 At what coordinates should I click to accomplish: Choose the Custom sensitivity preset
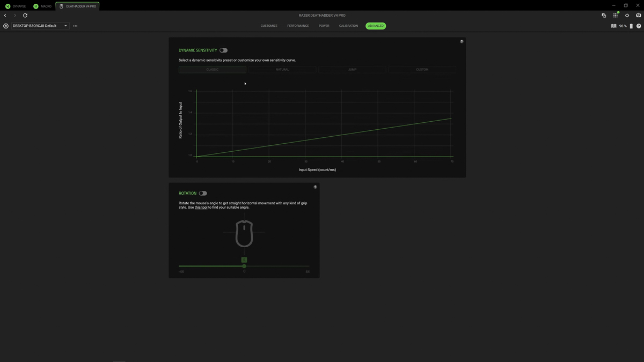(422, 70)
